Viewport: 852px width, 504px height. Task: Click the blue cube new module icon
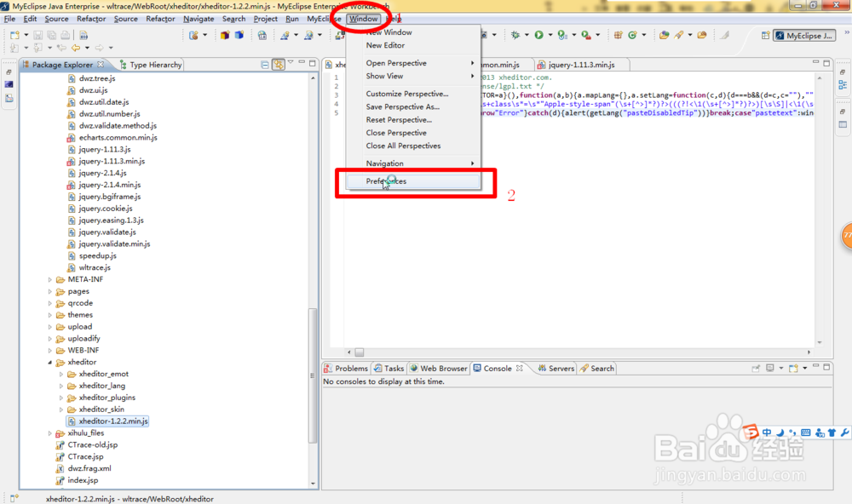click(x=239, y=35)
